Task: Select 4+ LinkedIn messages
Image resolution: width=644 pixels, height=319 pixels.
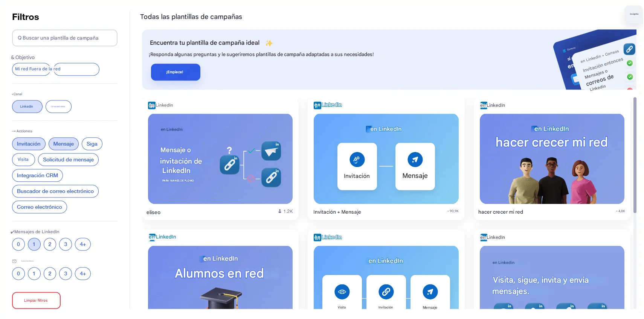Action: point(83,244)
